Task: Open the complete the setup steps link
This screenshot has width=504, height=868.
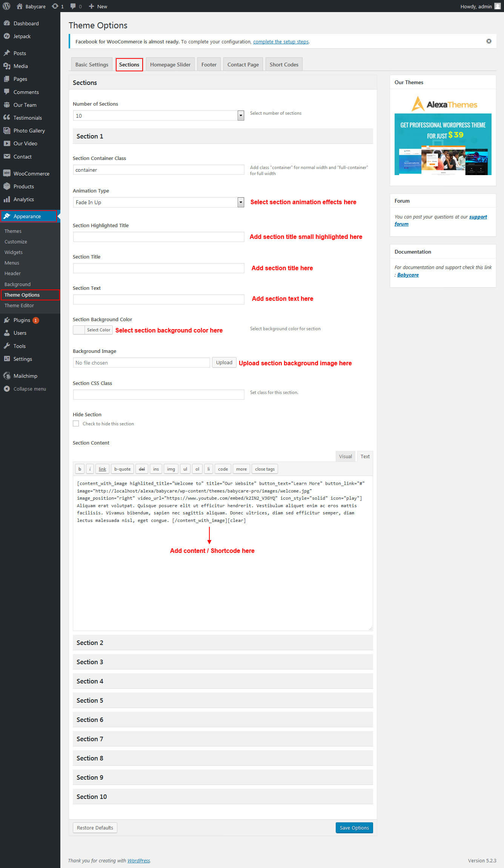Action: (x=281, y=42)
